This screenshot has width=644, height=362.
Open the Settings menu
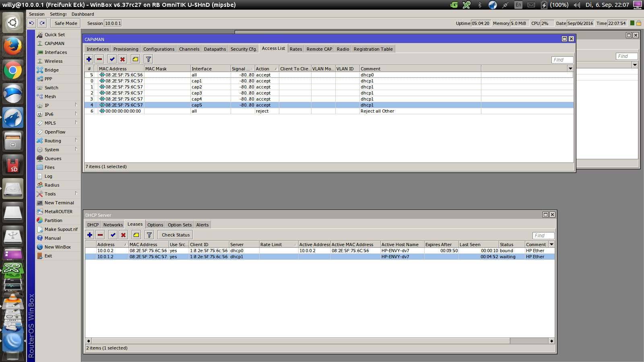[x=58, y=14]
